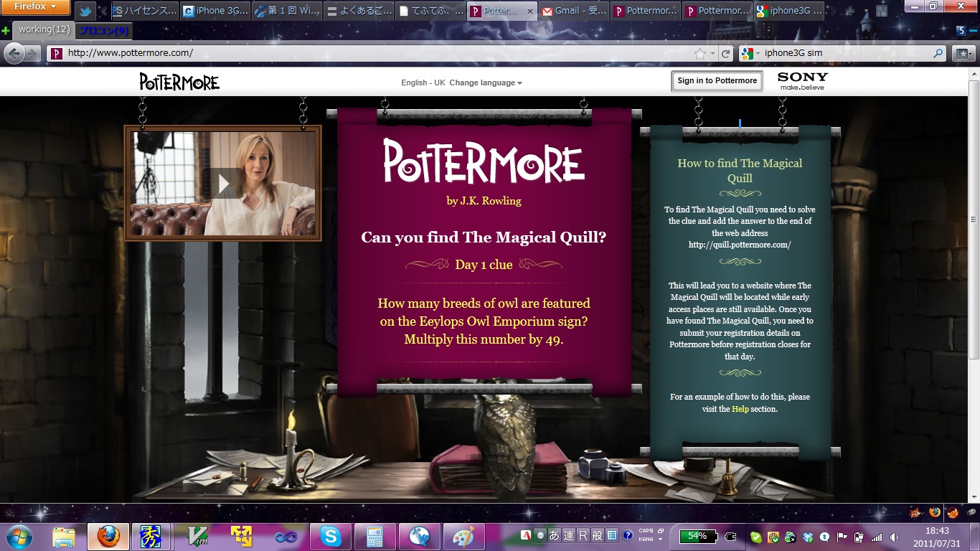The image size is (980, 551).
Task: Open the Change language dropdown
Action: tap(486, 83)
